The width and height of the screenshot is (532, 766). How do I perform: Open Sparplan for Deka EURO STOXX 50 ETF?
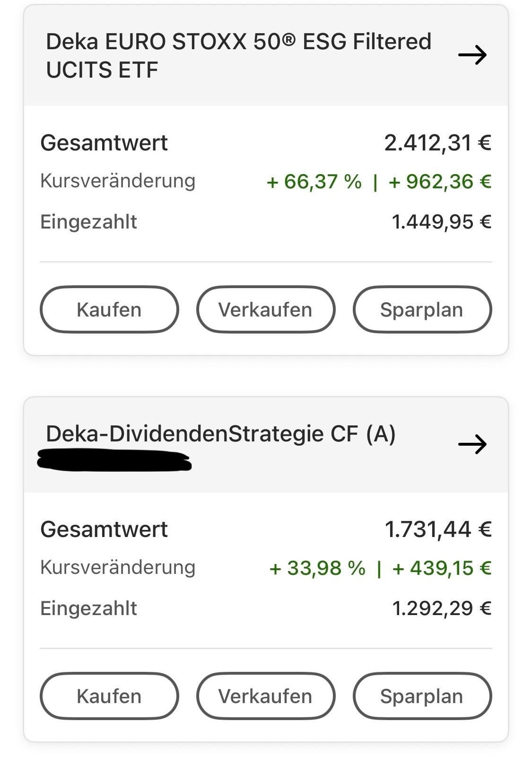coord(422,310)
